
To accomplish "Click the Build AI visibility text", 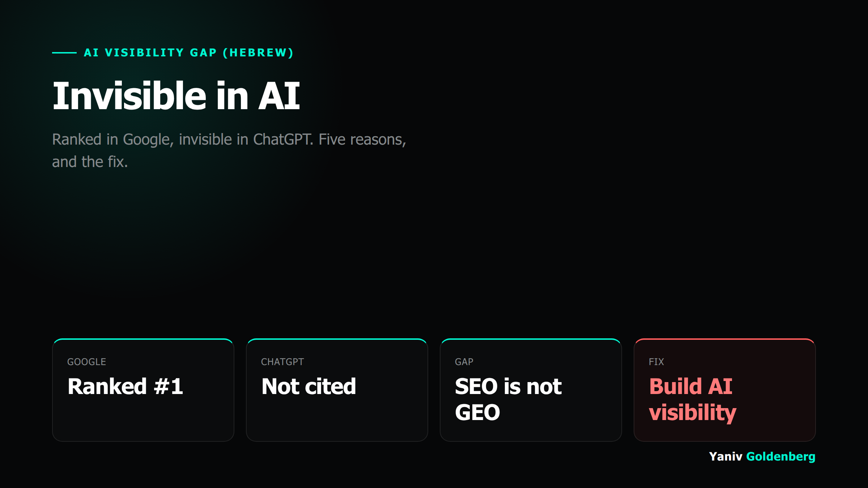I will pos(693,399).
